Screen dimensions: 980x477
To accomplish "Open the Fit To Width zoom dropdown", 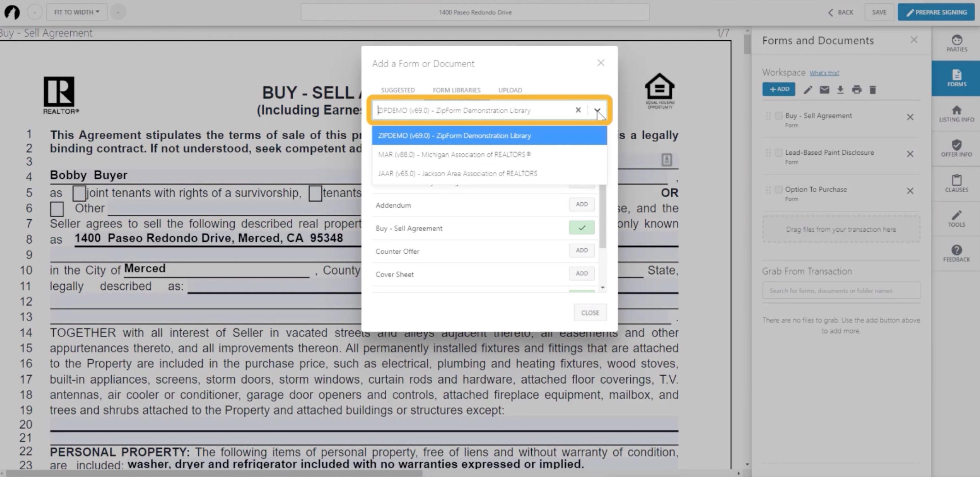I will click(x=76, y=12).
